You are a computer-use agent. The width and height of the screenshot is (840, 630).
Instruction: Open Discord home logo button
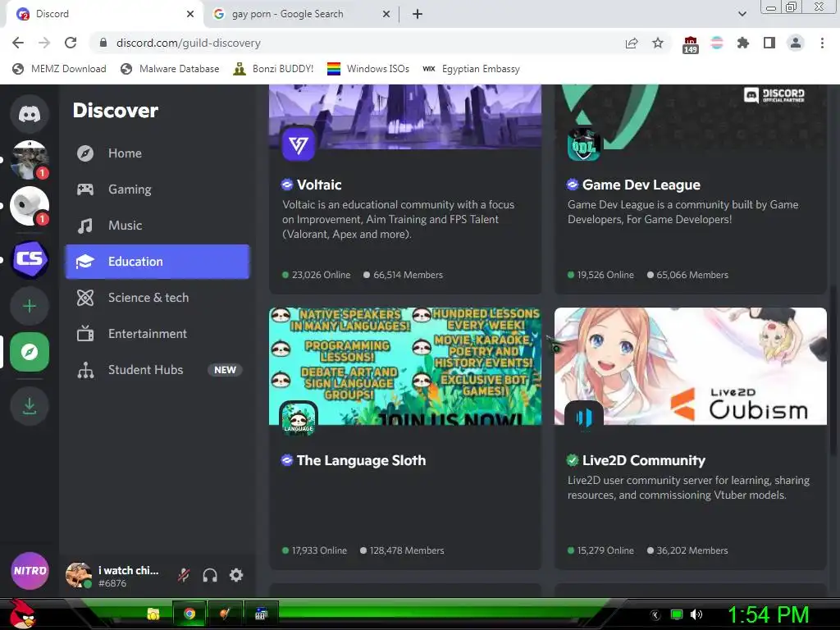click(x=30, y=114)
